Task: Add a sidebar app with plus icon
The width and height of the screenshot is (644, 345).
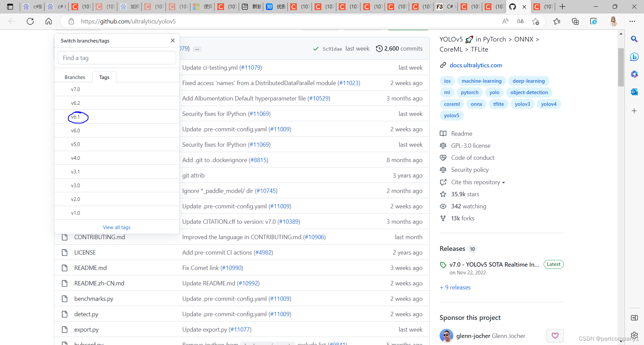Action: [634, 111]
